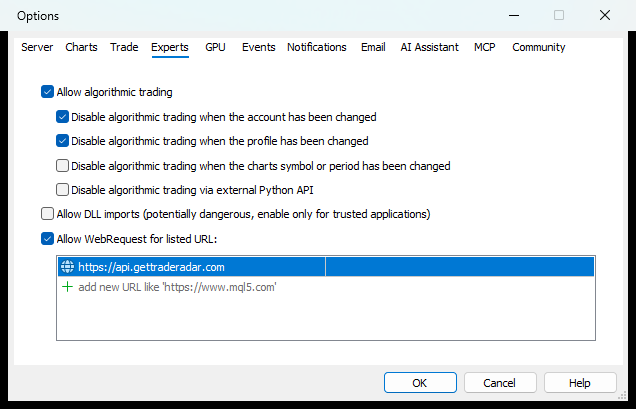Close the Options dialog window
The height and width of the screenshot is (409, 636).
point(605,15)
